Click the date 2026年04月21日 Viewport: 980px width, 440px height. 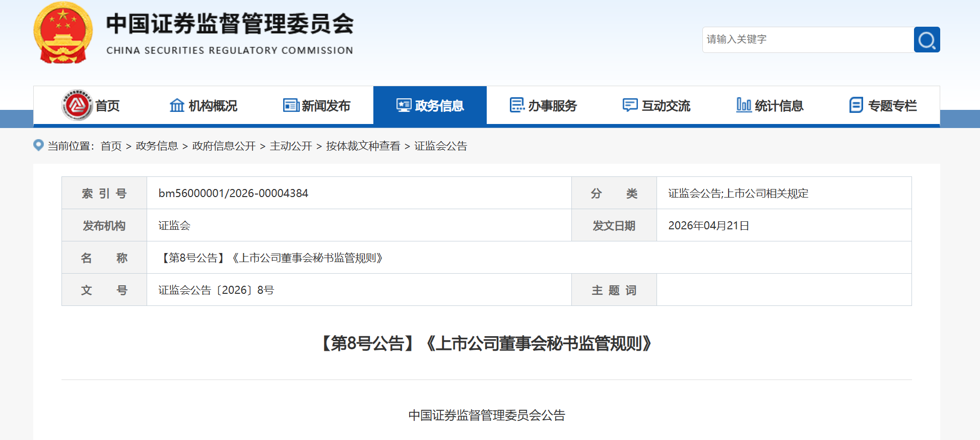tap(708, 225)
